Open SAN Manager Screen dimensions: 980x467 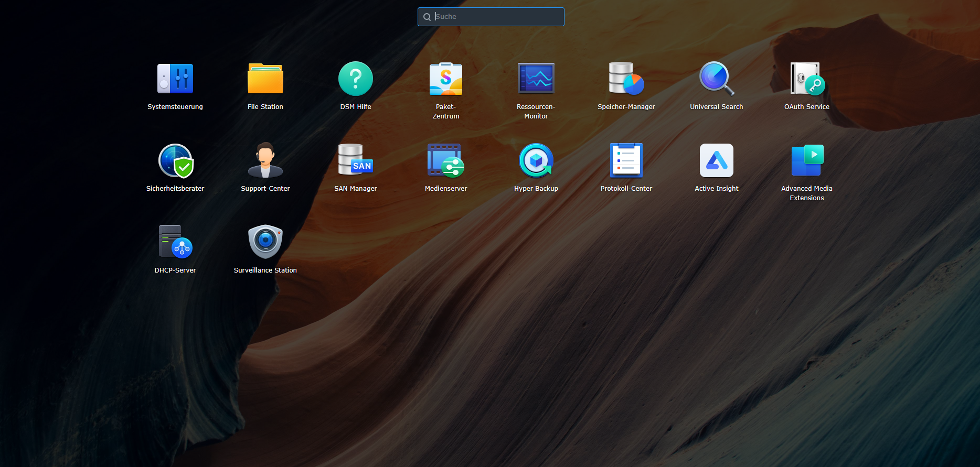click(x=356, y=160)
